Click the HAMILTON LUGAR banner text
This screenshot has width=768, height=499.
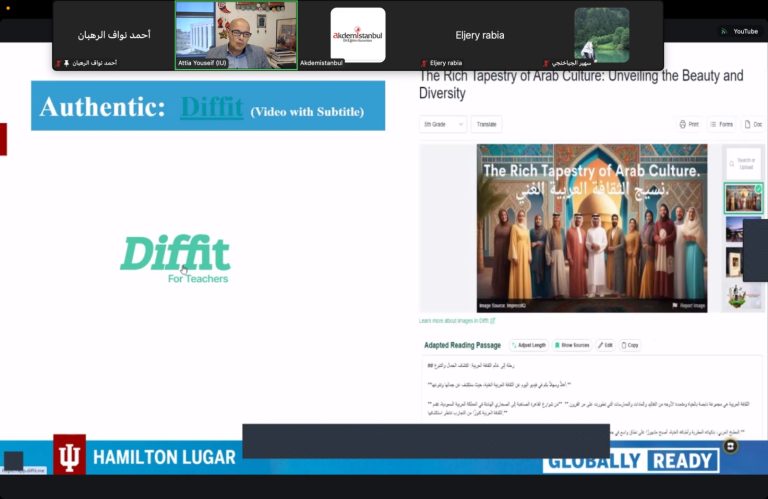(x=164, y=457)
